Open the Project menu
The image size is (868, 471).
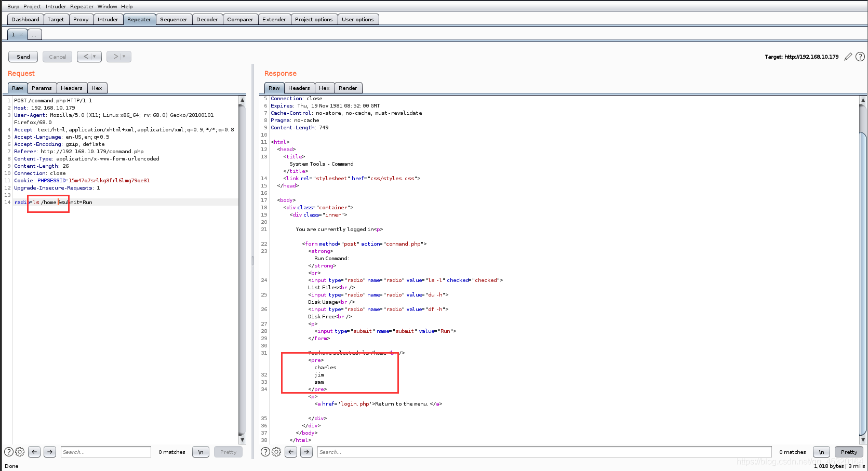tap(32, 7)
